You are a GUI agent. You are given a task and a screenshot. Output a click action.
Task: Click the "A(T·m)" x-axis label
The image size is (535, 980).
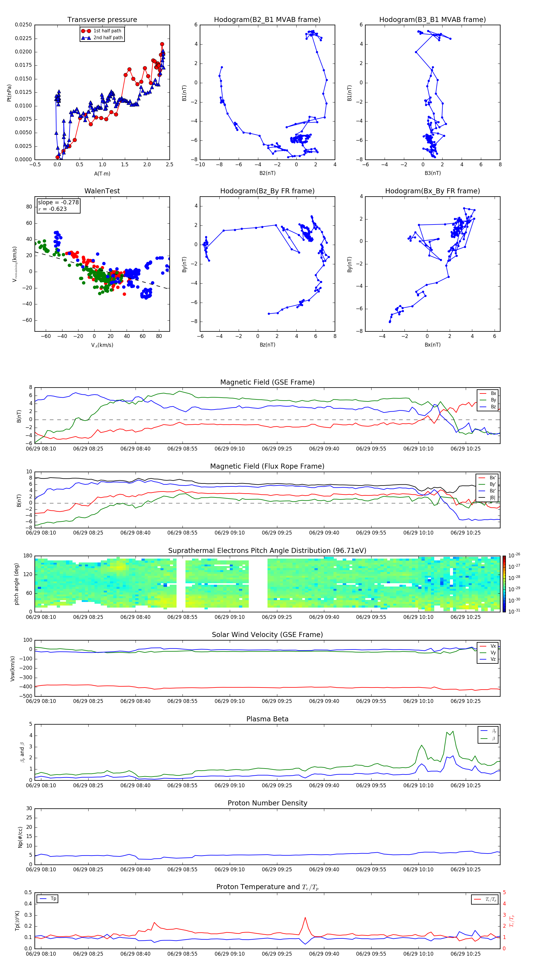tap(102, 173)
